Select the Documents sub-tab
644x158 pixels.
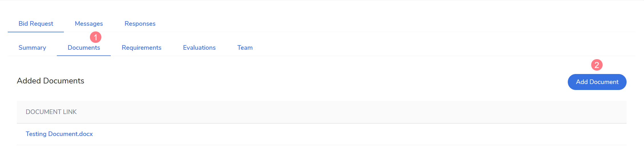coord(84,48)
